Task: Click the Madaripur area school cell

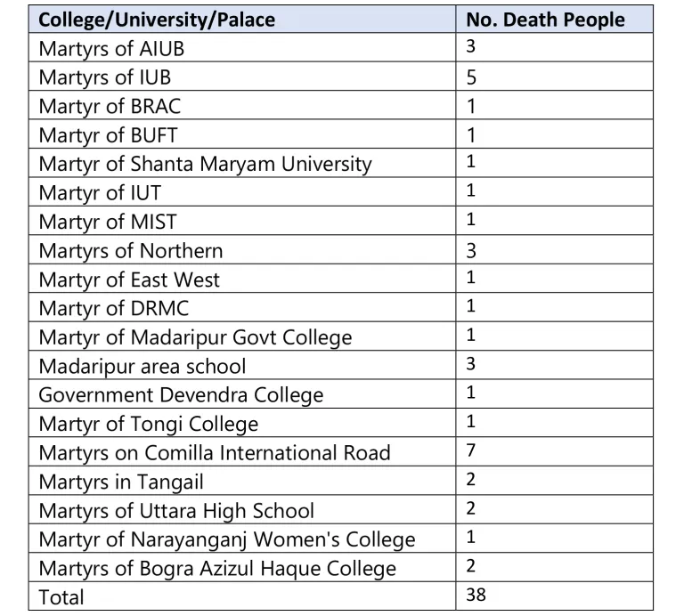Action: pos(242,365)
